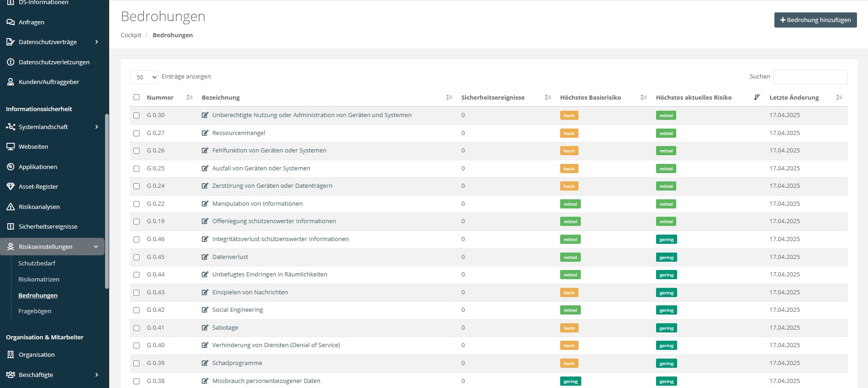Open the 50 entries per page dropdown

click(x=144, y=77)
